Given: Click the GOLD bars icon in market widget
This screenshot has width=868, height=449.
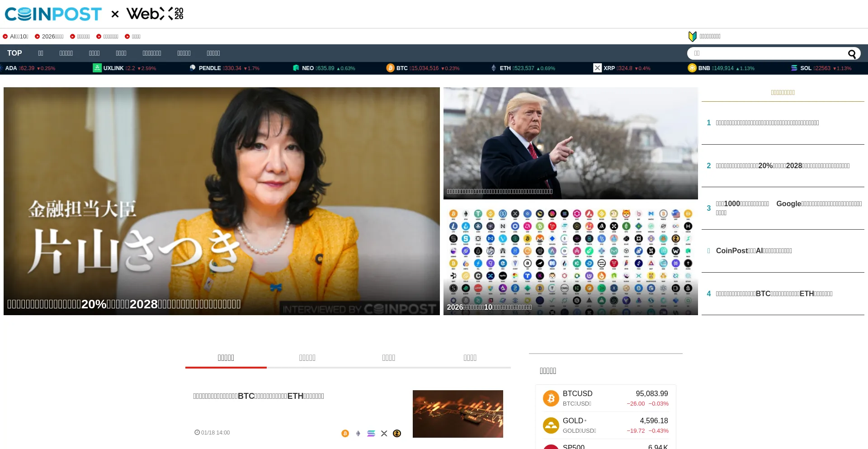Looking at the screenshot, I should (x=551, y=425).
